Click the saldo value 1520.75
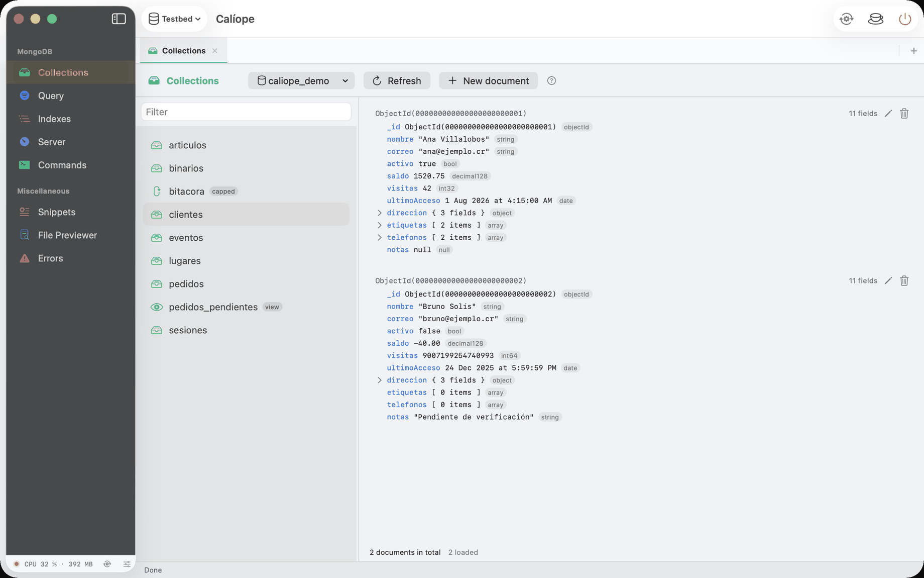Screen dimensions: 924x578 (x=429, y=176)
